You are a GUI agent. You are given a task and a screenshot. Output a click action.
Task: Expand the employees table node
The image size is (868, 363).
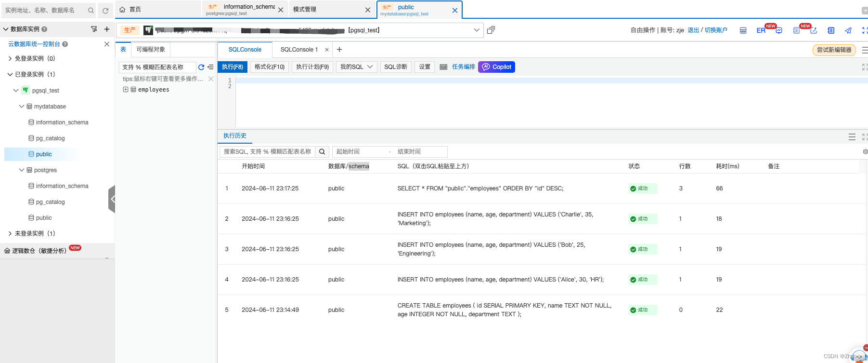click(x=126, y=90)
